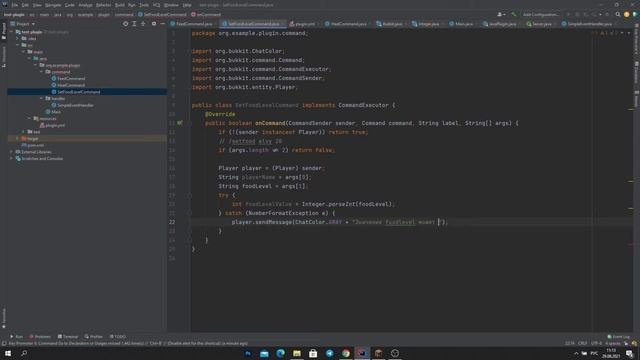
Task: Toggle the code fold at the catch block
Action: (190, 213)
